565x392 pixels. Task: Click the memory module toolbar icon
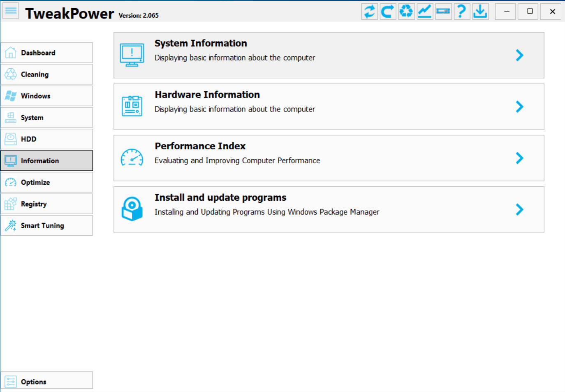pyautogui.click(x=443, y=11)
